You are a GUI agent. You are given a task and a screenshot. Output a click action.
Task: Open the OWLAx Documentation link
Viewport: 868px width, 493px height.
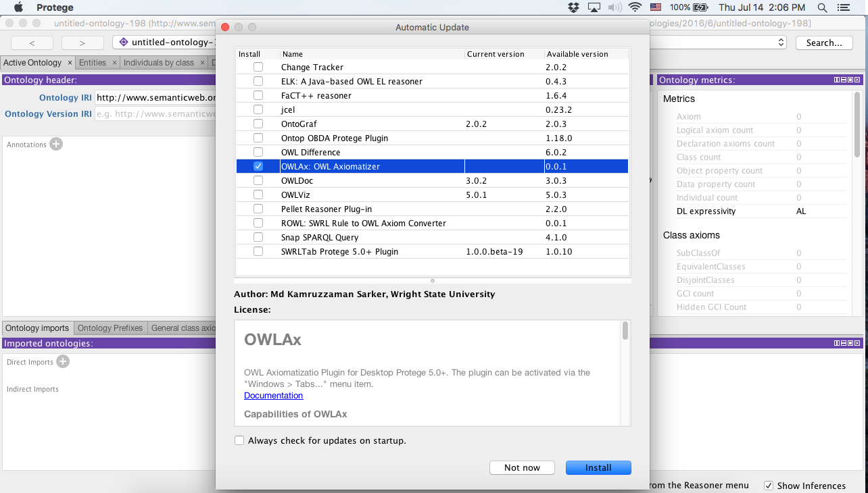point(274,396)
